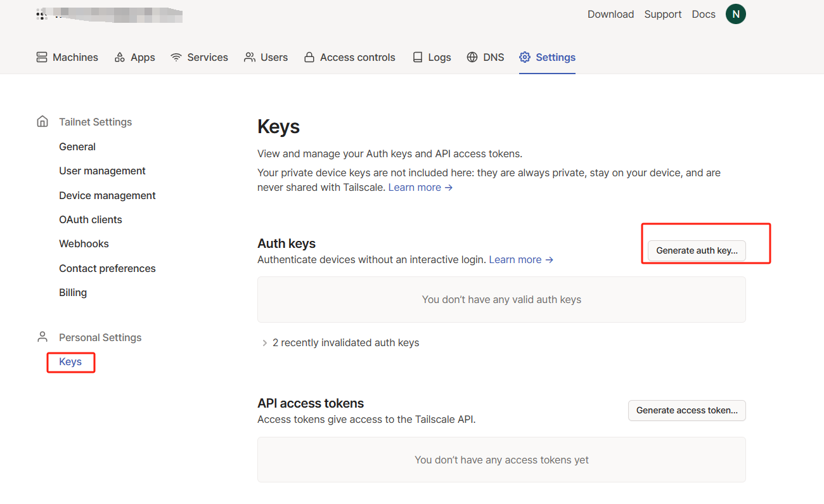
Task: Click the DNS globe icon
Action: pos(472,57)
